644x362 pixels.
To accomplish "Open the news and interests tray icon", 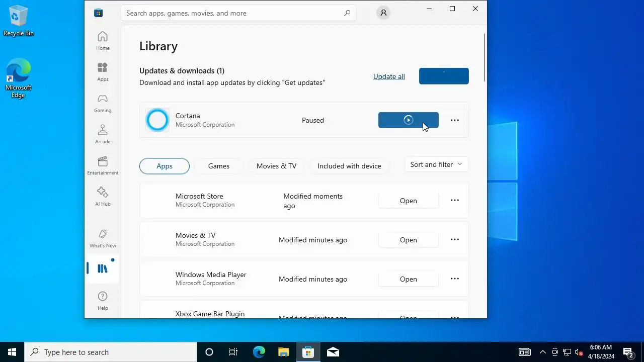I will [x=525, y=352].
